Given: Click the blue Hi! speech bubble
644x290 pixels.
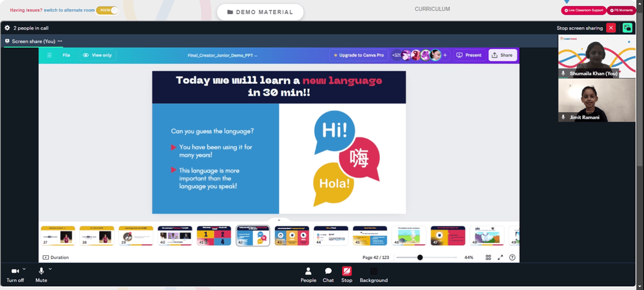Looking at the screenshot, I should click(x=334, y=131).
